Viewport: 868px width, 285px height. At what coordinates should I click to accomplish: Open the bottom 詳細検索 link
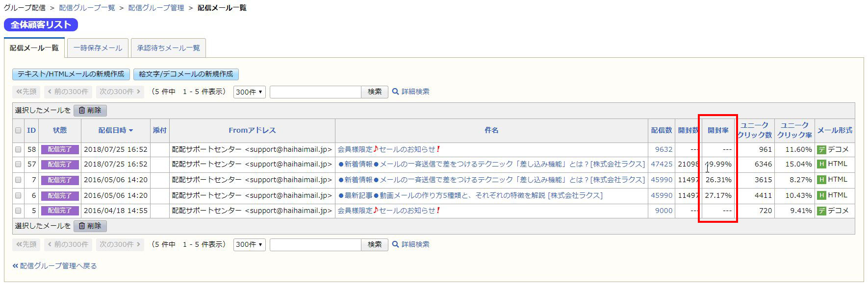415,244
